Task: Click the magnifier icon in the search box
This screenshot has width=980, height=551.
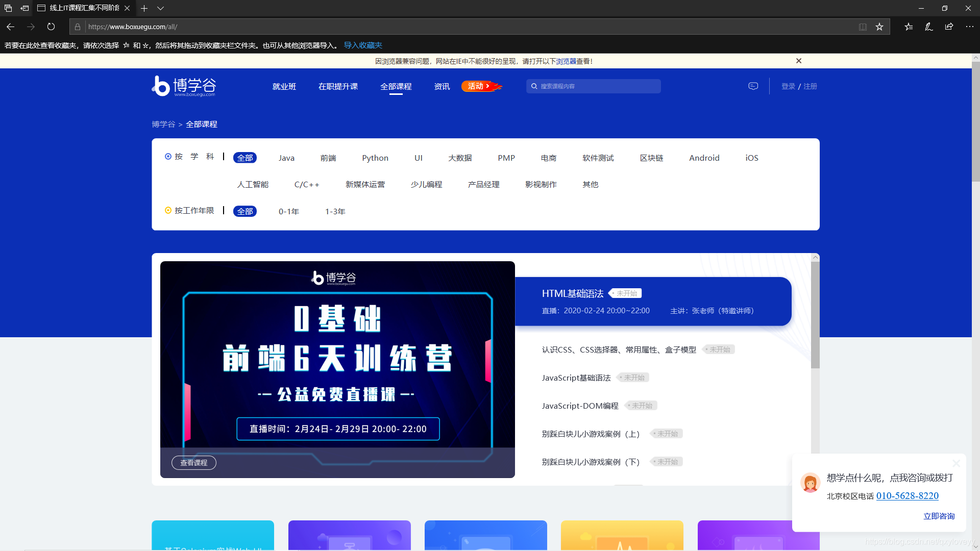Action: pyautogui.click(x=534, y=86)
